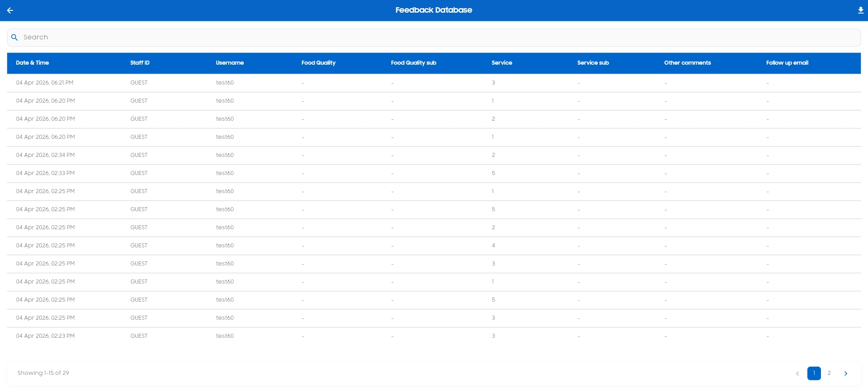Open page 2 of results
The height and width of the screenshot is (388, 868).
(x=829, y=373)
